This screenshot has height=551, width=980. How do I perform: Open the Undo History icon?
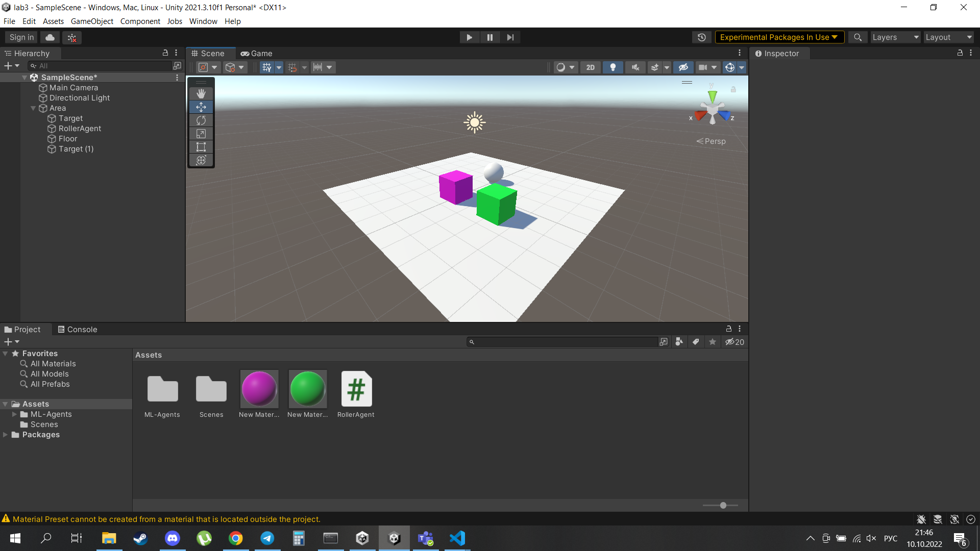[x=702, y=37]
